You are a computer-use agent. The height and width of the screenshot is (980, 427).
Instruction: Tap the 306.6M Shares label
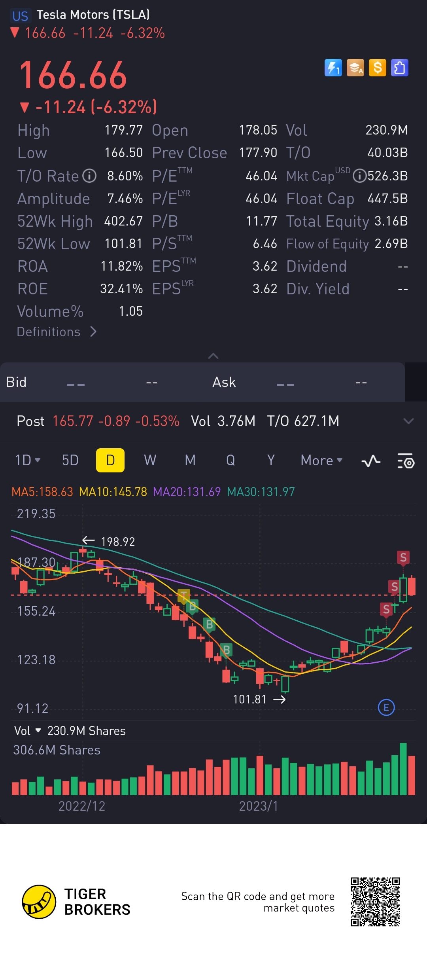pos(57,750)
